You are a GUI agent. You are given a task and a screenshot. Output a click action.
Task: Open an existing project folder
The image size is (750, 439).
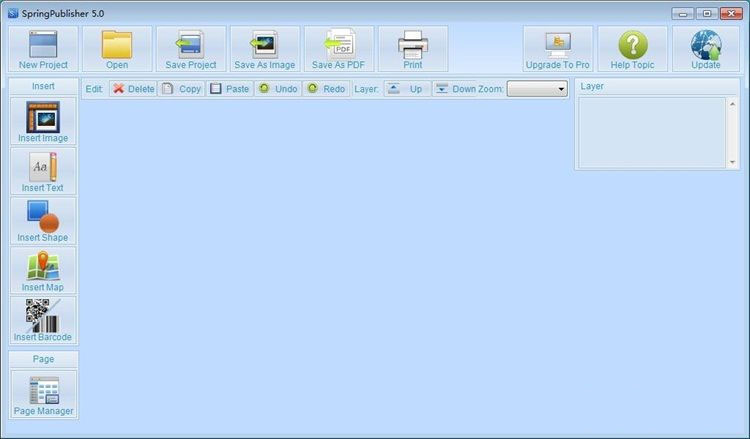[x=117, y=49]
